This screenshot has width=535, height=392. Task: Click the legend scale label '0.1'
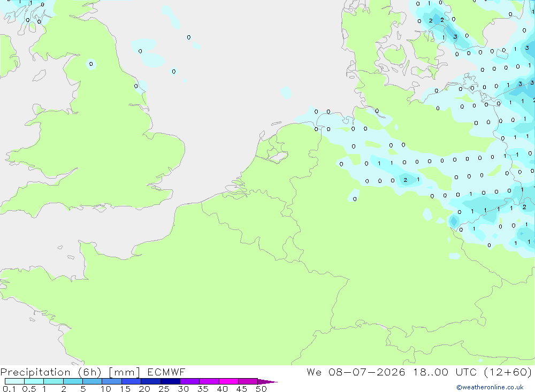click(9, 389)
